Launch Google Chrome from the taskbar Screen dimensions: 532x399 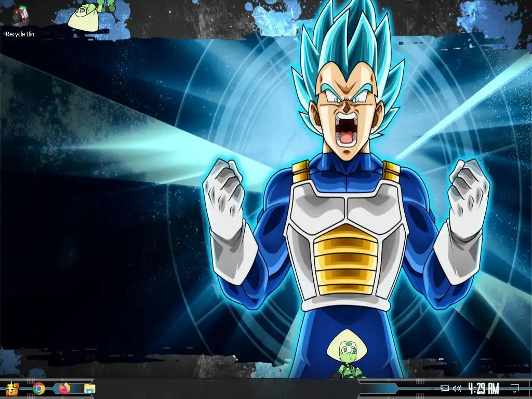point(39,389)
